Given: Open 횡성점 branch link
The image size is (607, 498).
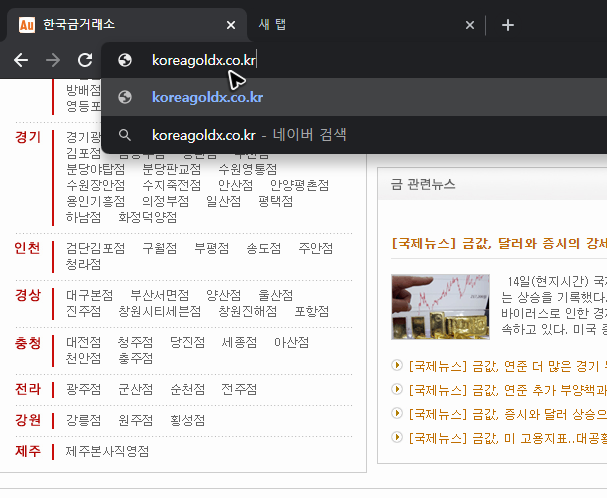Looking at the screenshot, I should coord(187,421).
